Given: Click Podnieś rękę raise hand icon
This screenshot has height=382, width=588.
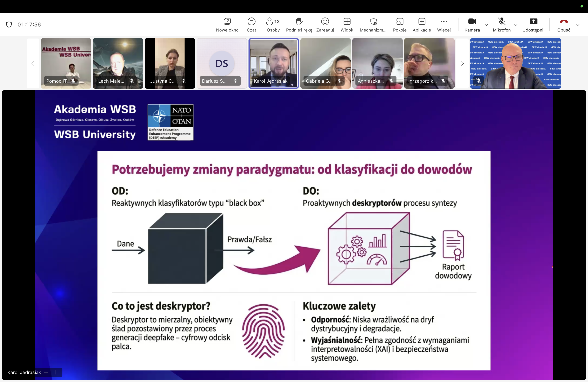Looking at the screenshot, I should [299, 22].
